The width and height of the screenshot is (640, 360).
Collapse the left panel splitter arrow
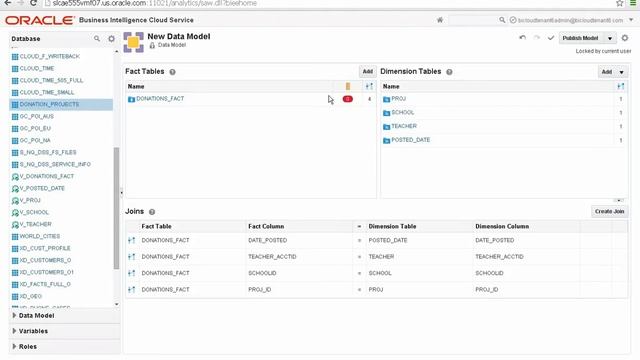(x=121, y=192)
